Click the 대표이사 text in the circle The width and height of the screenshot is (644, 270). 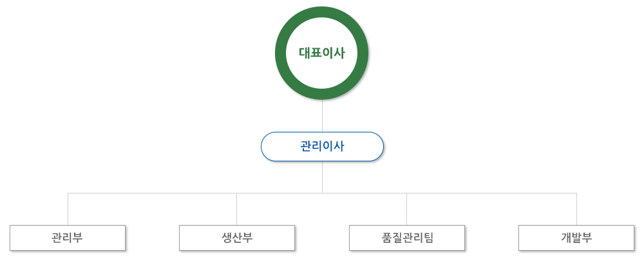[x=321, y=53]
